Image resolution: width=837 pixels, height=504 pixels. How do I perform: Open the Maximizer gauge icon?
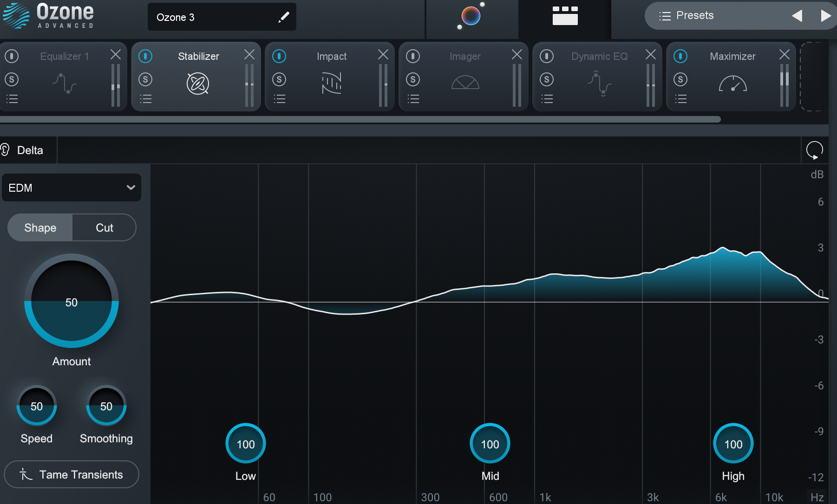click(x=732, y=84)
